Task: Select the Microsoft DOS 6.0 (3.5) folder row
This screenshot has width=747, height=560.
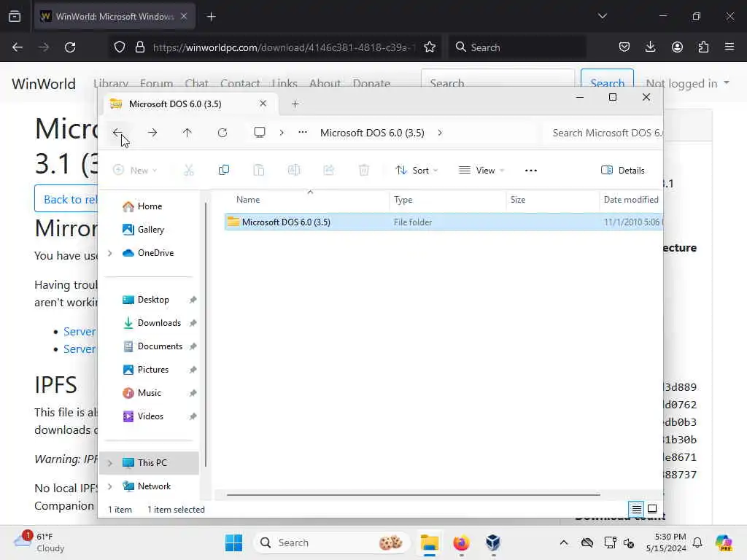Action: coord(444,222)
